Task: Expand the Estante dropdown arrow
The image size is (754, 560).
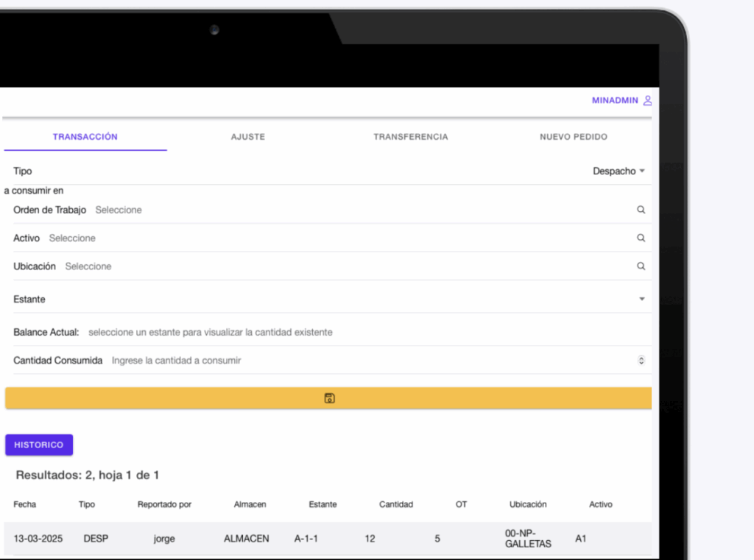Action: pos(641,299)
